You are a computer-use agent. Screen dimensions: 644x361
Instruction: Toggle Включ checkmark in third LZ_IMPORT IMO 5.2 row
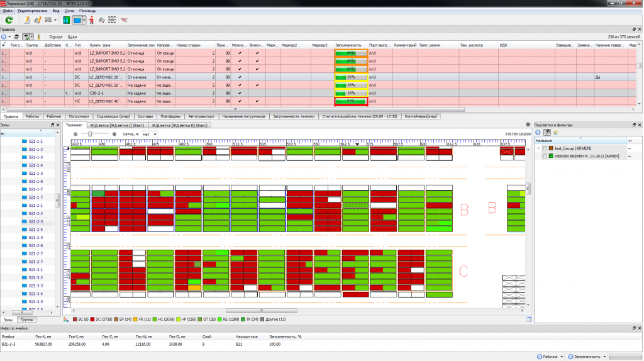point(257,69)
